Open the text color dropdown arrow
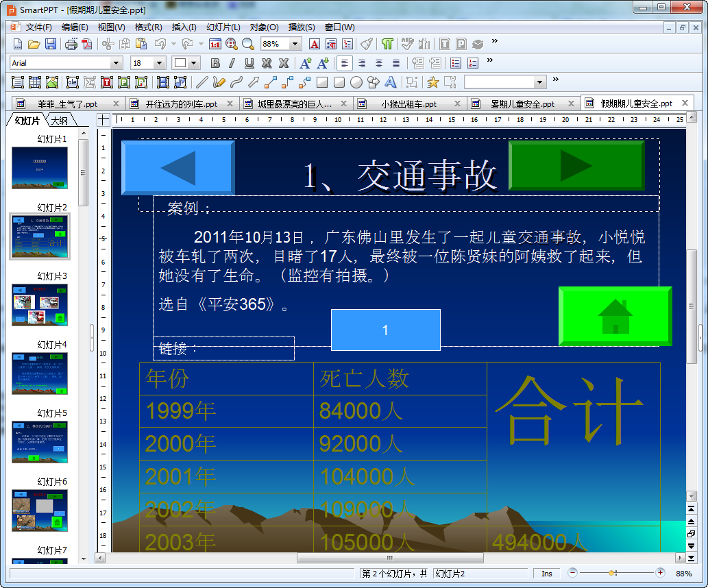This screenshot has width=708, height=588. (194, 63)
